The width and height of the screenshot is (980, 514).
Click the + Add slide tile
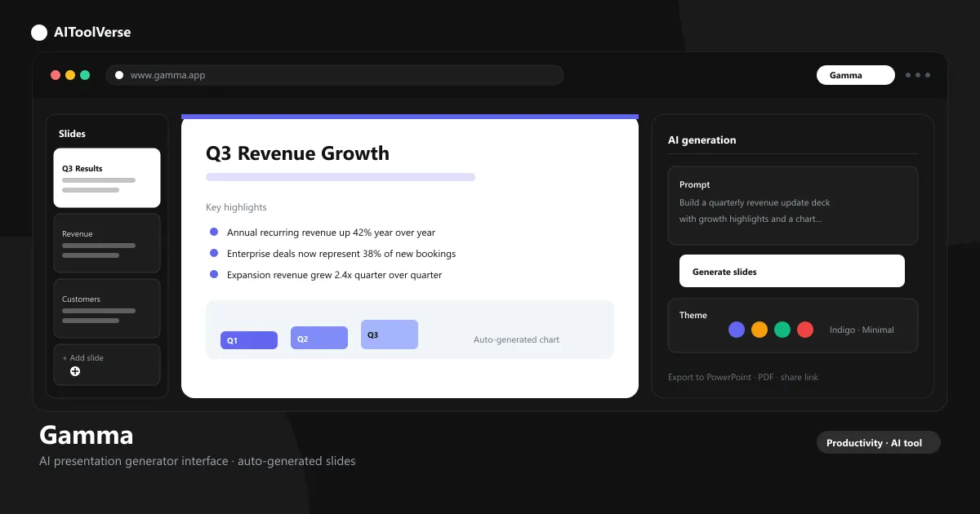click(107, 365)
